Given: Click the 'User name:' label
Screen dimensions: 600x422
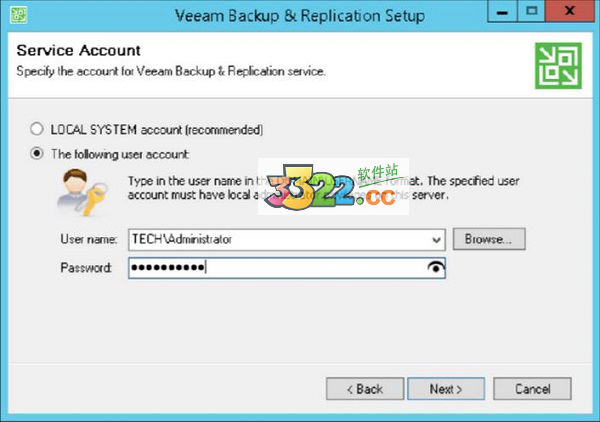Looking at the screenshot, I should (x=88, y=240).
